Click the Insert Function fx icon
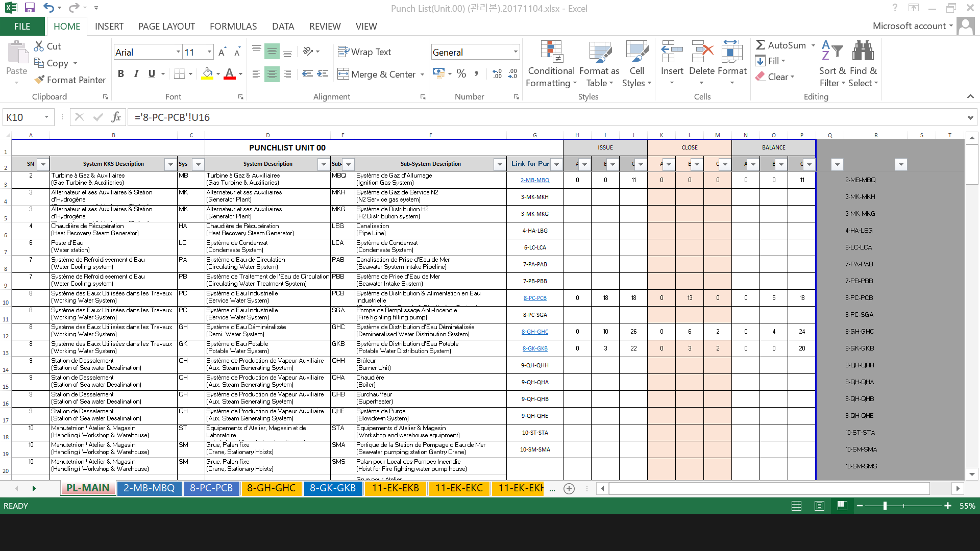Screen dimensions: 980x551 click(x=116, y=117)
